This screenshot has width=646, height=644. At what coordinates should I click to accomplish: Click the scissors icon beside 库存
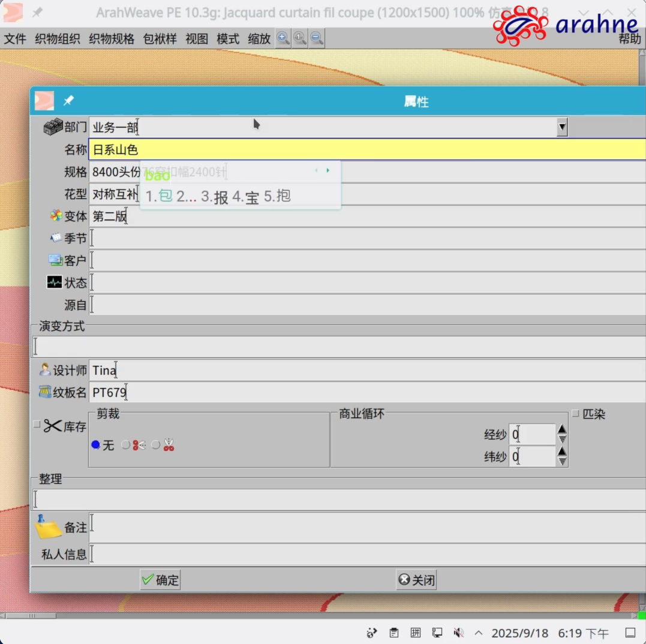pos(52,426)
